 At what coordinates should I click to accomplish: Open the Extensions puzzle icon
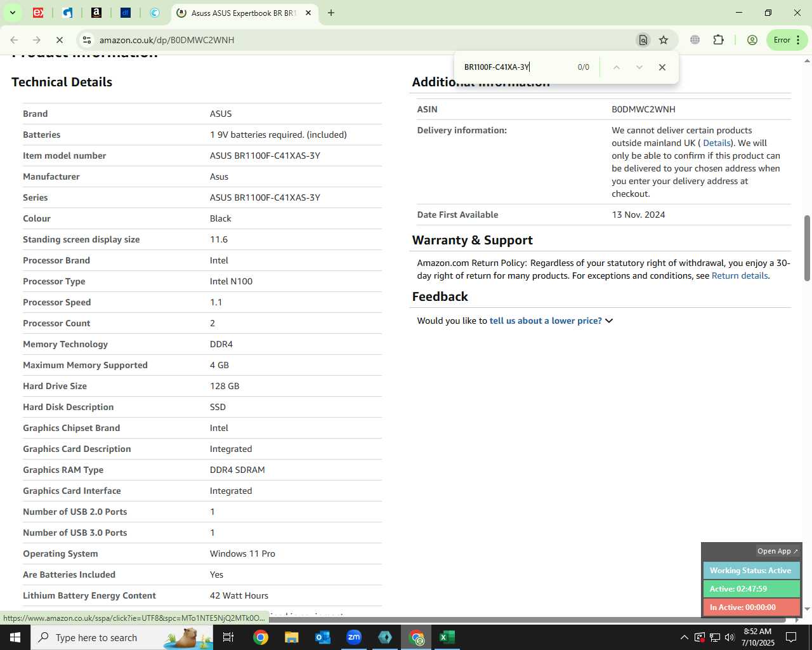718,40
